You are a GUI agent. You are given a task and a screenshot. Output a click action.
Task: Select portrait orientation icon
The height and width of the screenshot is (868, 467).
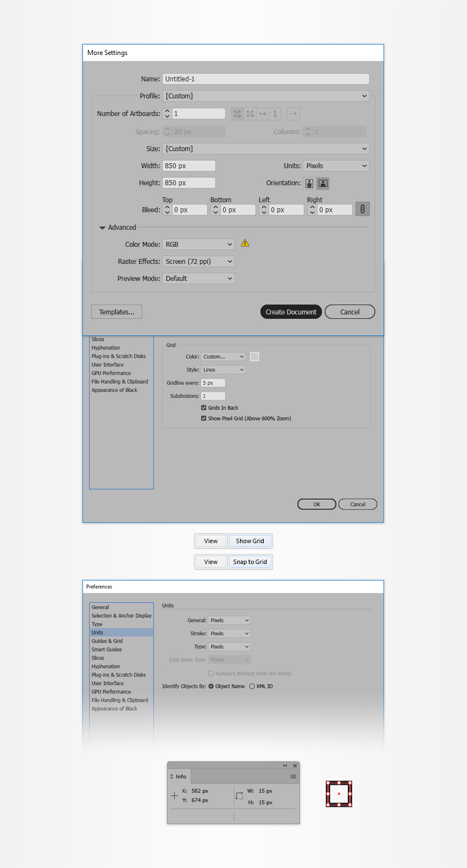(309, 184)
